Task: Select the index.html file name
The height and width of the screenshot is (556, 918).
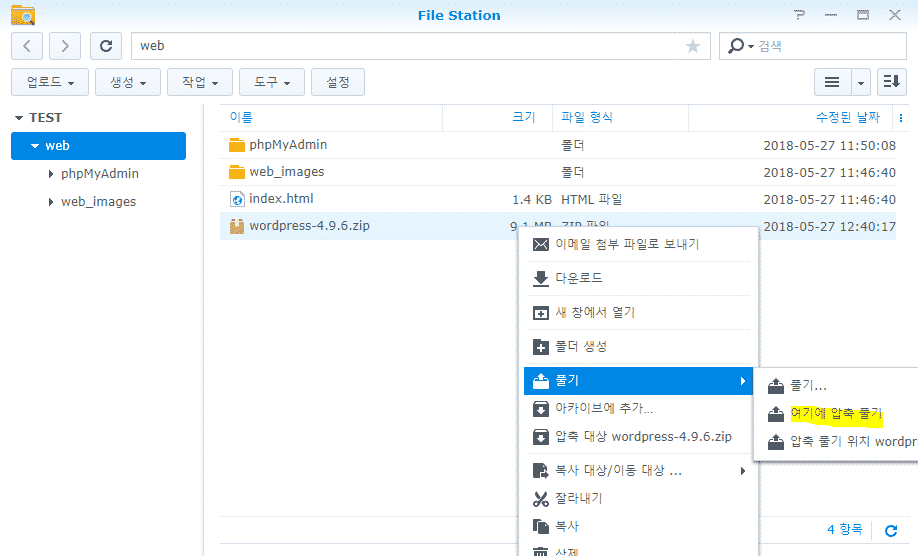Action: [281, 199]
